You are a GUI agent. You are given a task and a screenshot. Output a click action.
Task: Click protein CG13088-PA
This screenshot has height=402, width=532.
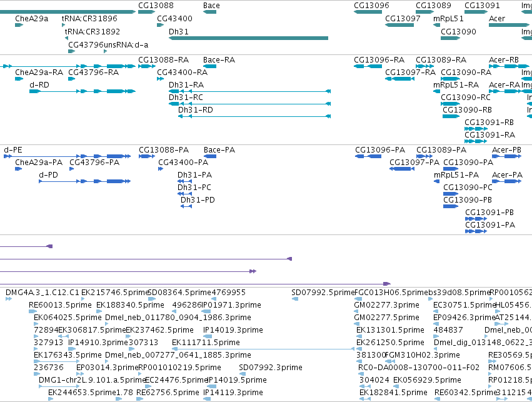[x=164, y=150]
